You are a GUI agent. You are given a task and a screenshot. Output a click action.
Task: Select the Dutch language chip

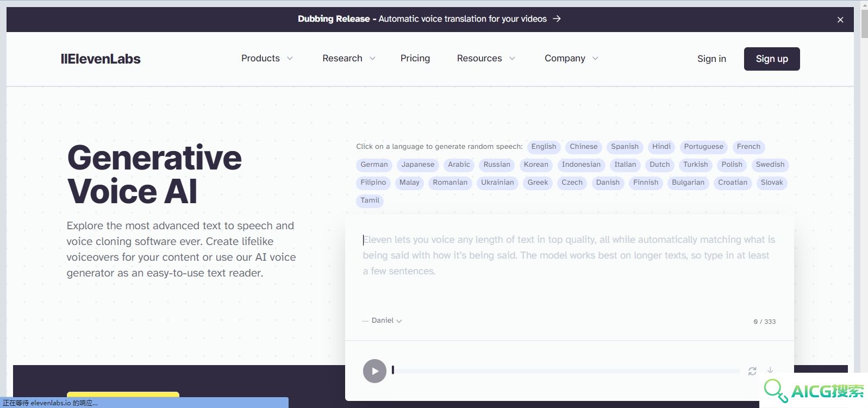coord(660,165)
